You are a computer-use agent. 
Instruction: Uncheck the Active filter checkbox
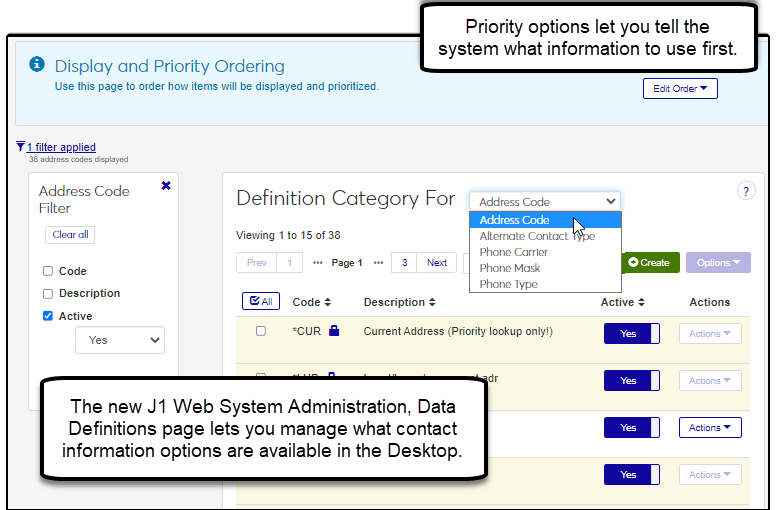tap(48, 316)
